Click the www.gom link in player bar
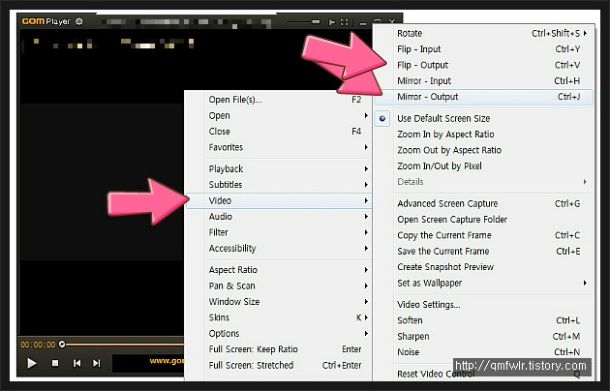Screen dimensions: 610x391 (x=167, y=361)
